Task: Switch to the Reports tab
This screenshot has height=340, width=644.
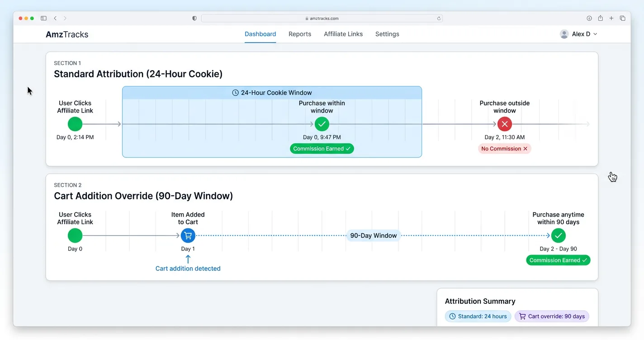Action: 300,34
